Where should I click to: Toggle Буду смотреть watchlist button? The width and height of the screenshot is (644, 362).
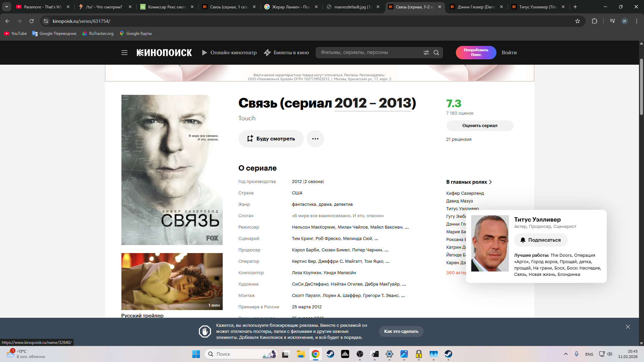[271, 139]
